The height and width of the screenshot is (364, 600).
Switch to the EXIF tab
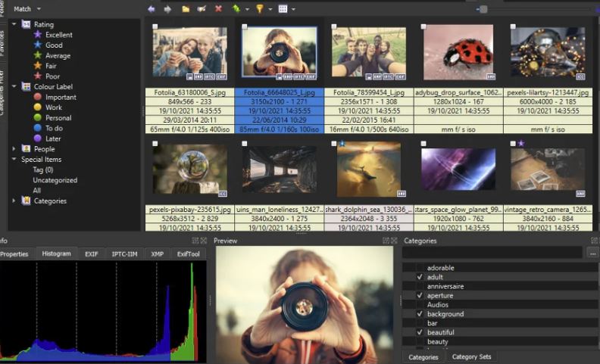pyautogui.click(x=91, y=254)
